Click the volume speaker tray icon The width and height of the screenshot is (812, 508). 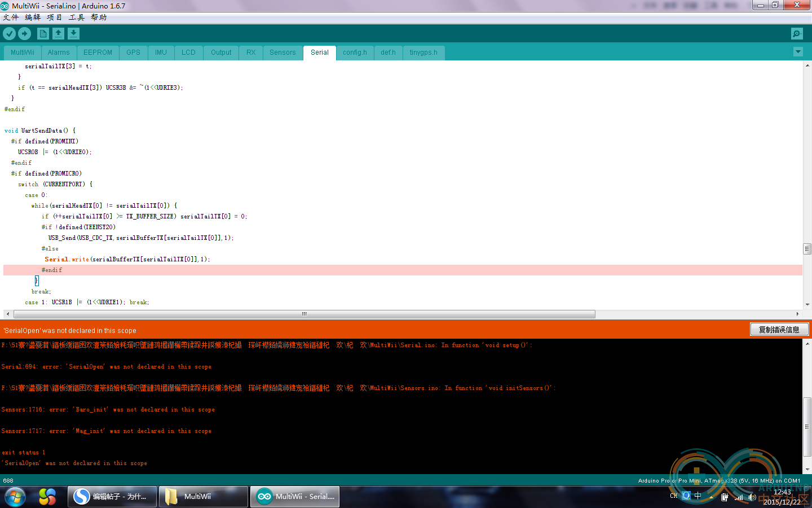click(x=752, y=497)
